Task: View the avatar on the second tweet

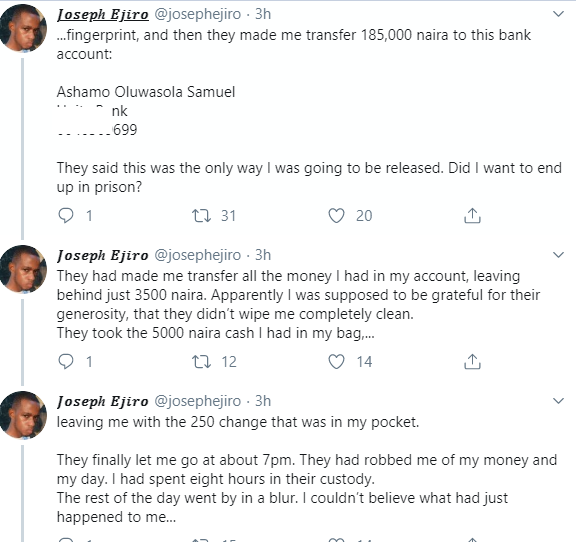Action: (x=23, y=269)
